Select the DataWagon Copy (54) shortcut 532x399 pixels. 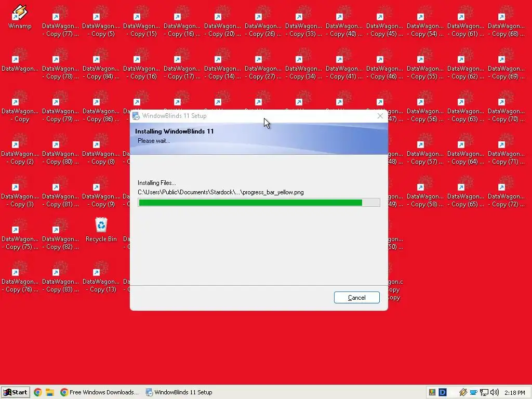[425, 22]
